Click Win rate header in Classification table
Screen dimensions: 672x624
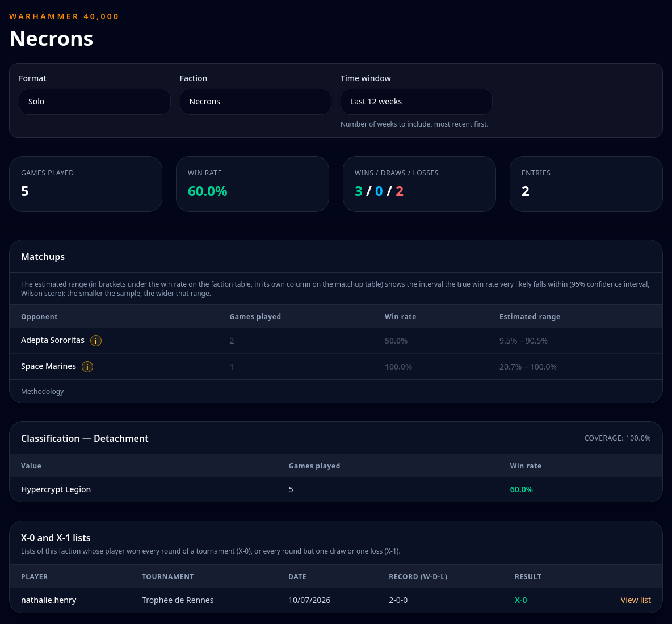point(526,466)
